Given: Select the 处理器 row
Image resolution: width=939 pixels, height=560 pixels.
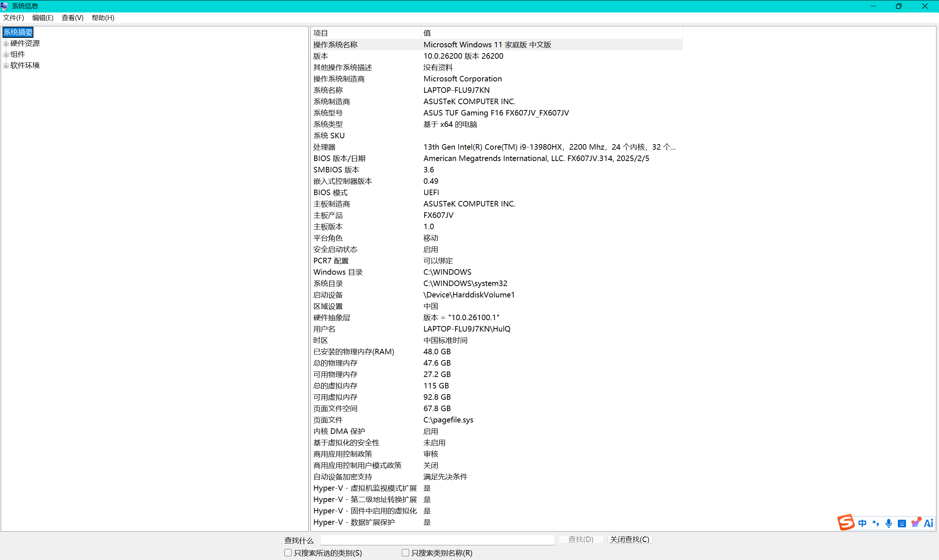Looking at the screenshot, I should 497,147.
